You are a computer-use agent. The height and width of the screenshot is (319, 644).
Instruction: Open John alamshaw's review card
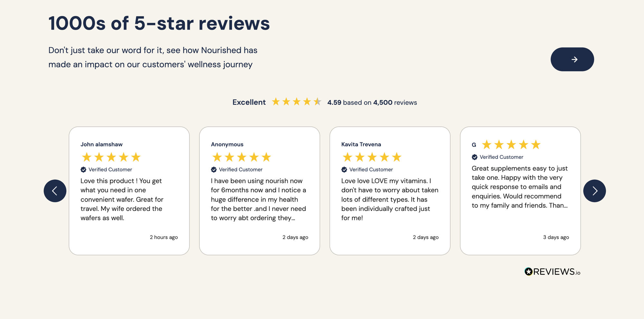point(129,191)
